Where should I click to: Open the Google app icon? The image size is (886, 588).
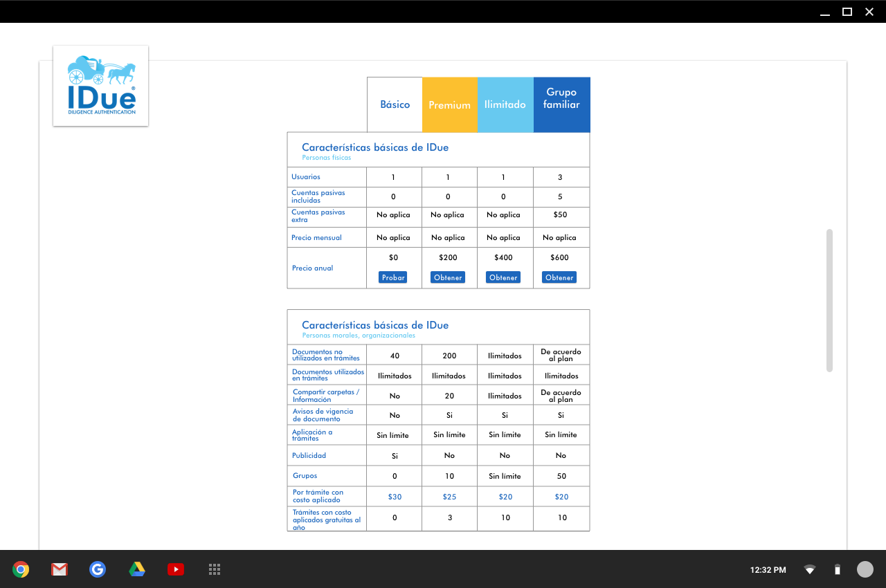[x=98, y=569]
